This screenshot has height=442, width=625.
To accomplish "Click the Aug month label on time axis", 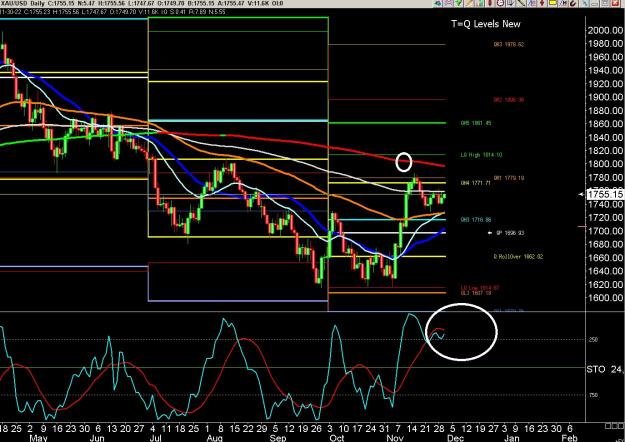I will [214, 438].
